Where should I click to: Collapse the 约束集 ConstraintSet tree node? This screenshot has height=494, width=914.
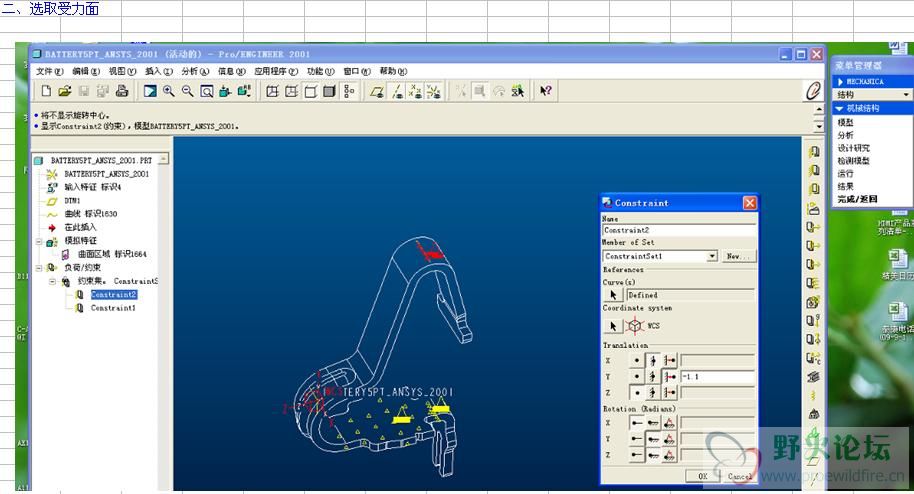pos(52,281)
